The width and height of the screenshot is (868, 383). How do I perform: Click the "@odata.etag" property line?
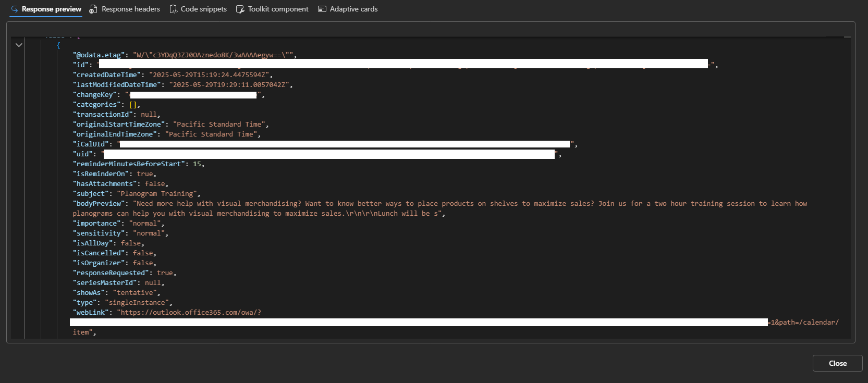pyautogui.click(x=185, y=55)
